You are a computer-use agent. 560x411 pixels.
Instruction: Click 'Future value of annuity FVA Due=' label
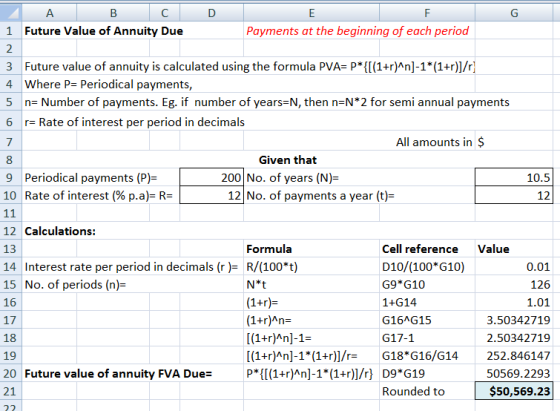[118, 374]
